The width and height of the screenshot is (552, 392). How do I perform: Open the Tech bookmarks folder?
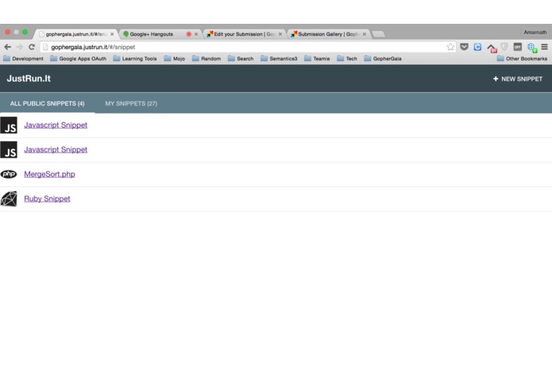coord(347,59)
